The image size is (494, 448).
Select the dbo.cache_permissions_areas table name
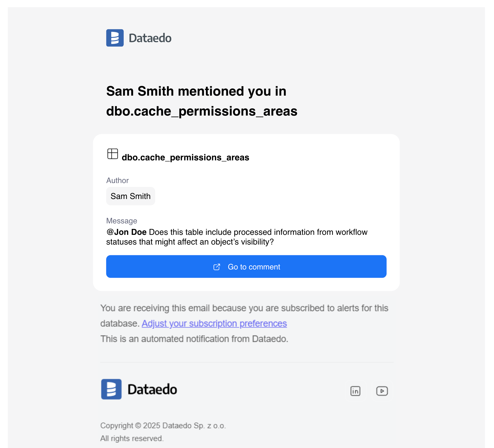pos(185,157)
